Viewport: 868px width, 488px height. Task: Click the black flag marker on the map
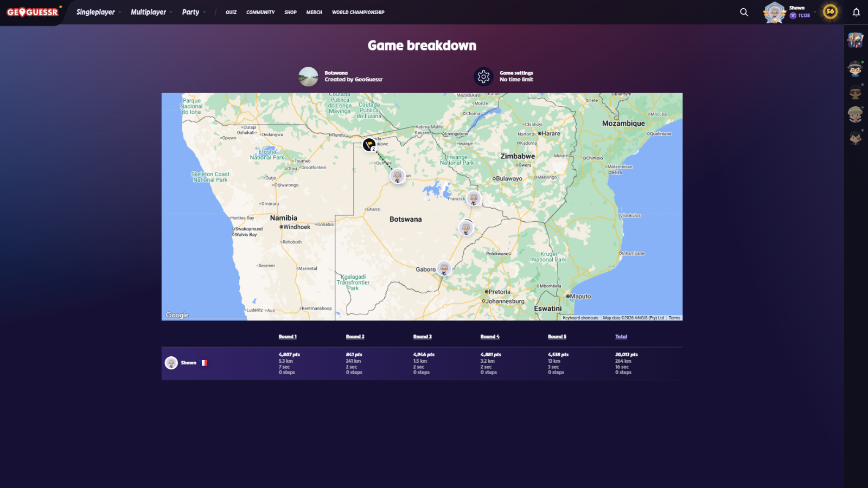click(369, 145)
